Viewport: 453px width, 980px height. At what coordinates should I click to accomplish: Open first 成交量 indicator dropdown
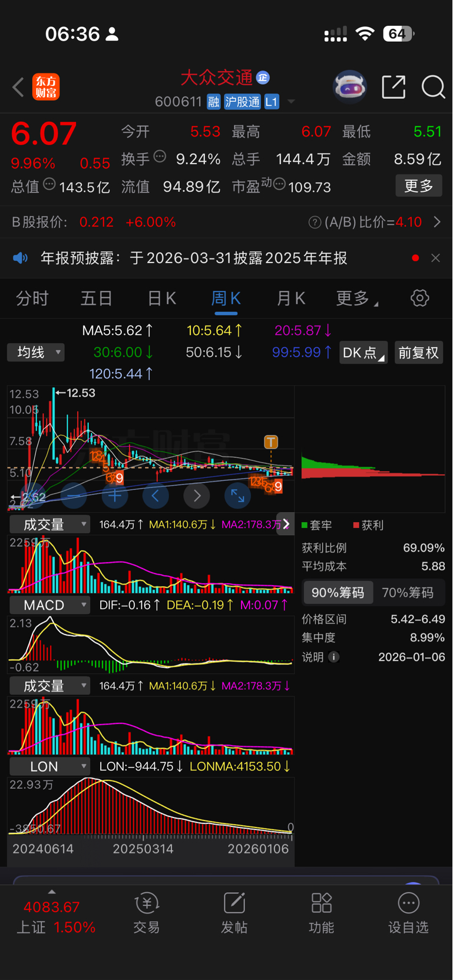click(x=49, y=524)
